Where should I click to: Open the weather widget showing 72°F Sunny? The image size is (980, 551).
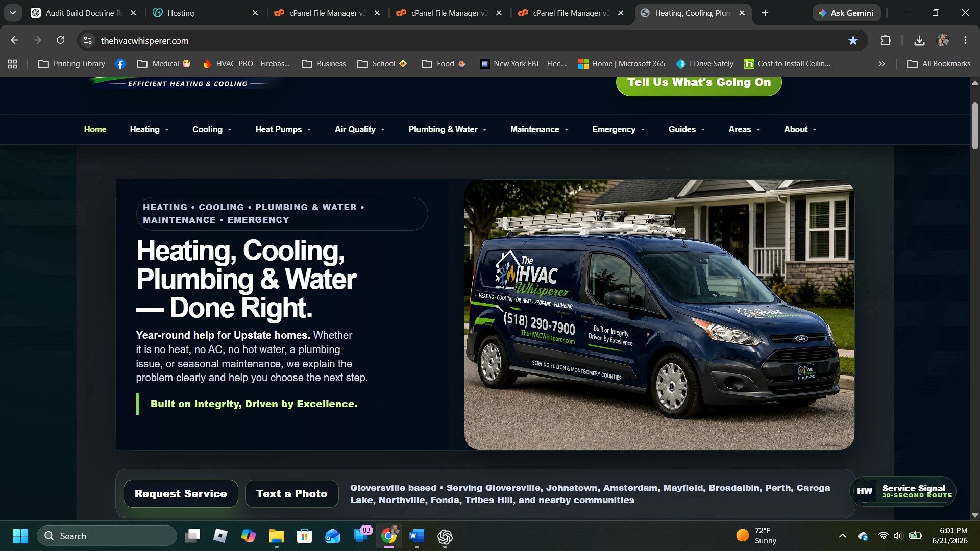pos(756,536)
